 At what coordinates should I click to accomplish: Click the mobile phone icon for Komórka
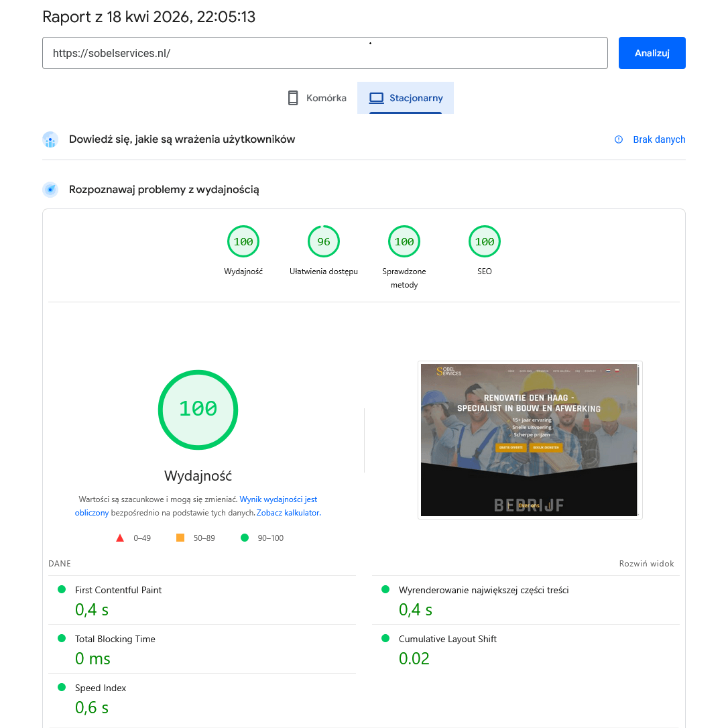[x=293, y=98]
